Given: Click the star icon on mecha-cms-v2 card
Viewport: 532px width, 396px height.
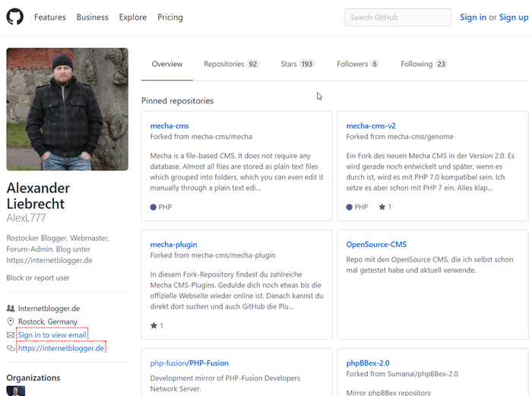Looking at the screenshot, I should 382,207.
